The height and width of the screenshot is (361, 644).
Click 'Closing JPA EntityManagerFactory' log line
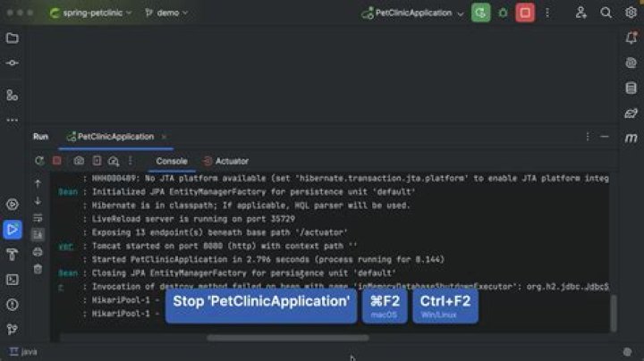point(244,273)
